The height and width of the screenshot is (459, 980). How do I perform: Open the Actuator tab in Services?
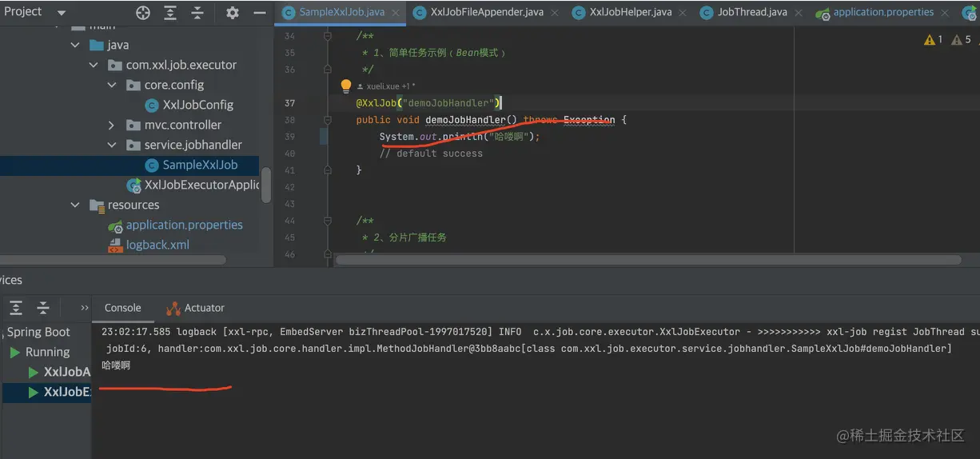[195, 308]
